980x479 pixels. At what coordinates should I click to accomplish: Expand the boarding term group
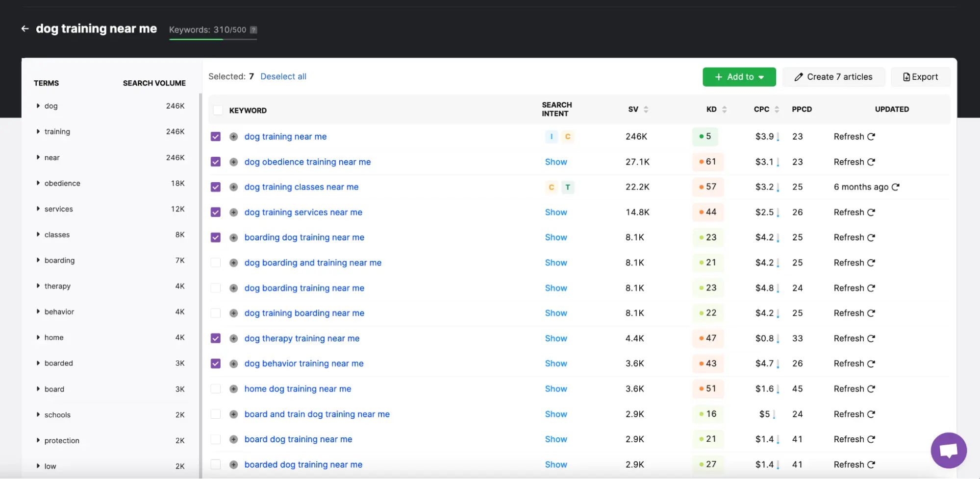(38, 261)
